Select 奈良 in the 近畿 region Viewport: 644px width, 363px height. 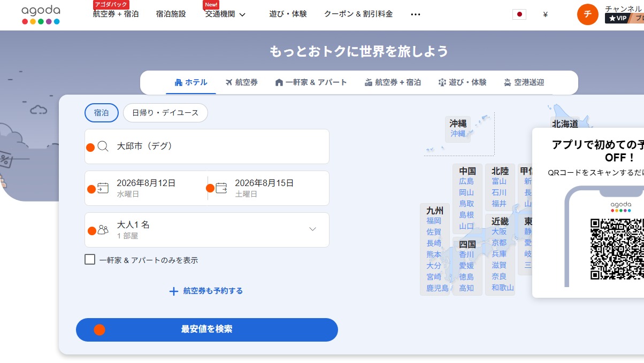(x=499, y=276)
